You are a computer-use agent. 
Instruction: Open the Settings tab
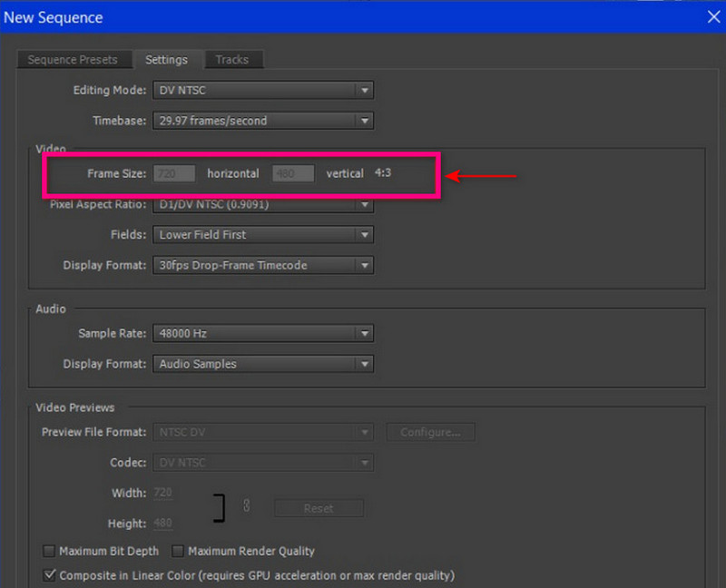coord(166,60)
